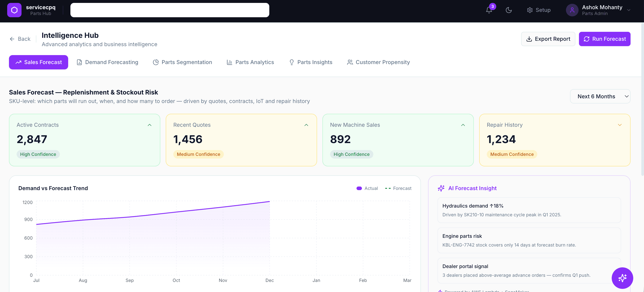This screenshot has width=644, height=292.
Task: Open Setup gear settings
Action: (539, 10)
